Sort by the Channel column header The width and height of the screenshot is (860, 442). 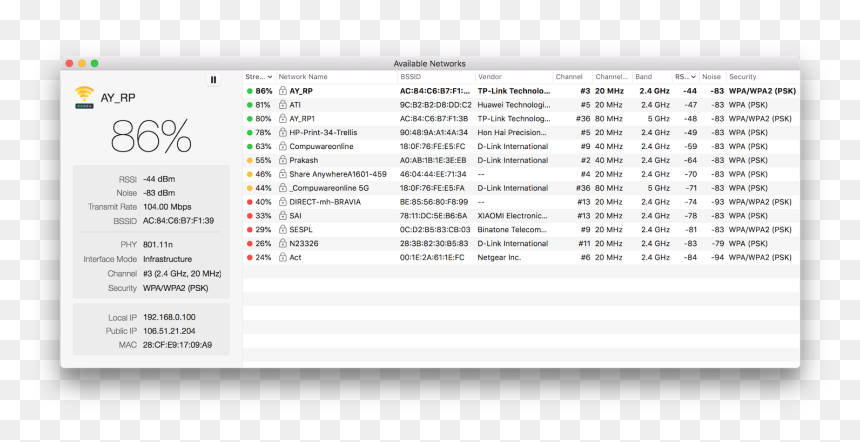pyautogui.click(x=573, y=77)
